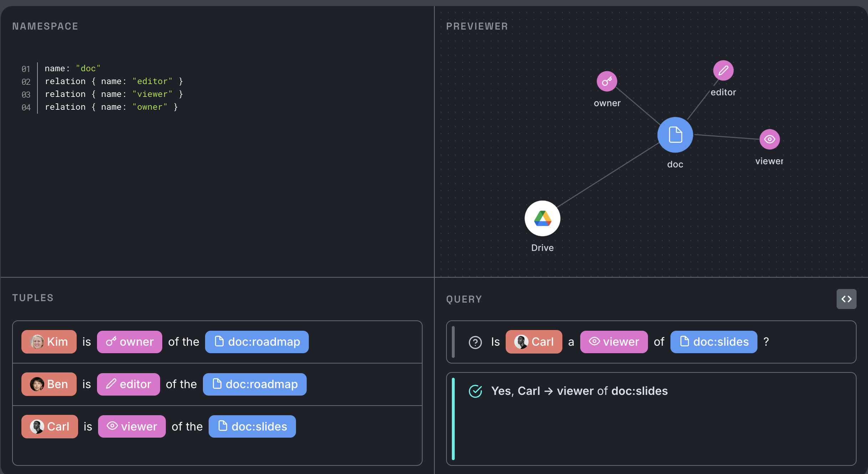Open the viewer relation chip in Carl's tuple
The image size is (868, 474).
click(x=132, y=427)
